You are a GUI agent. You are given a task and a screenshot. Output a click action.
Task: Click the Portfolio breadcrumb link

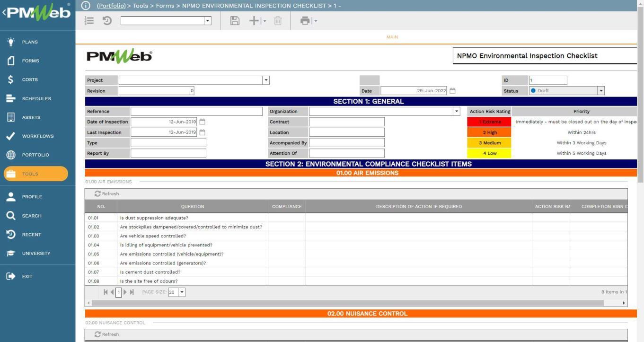[111, 6]
